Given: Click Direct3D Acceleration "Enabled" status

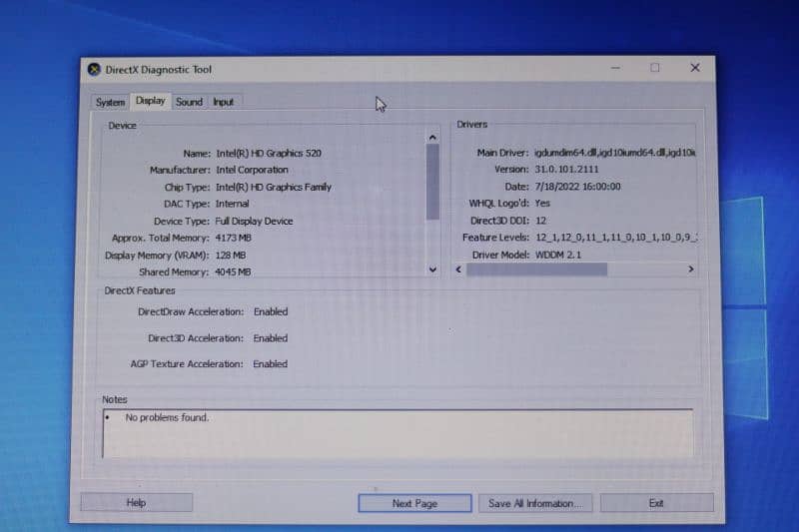Looking at the screenshot, I should click(x=271, y=338).
